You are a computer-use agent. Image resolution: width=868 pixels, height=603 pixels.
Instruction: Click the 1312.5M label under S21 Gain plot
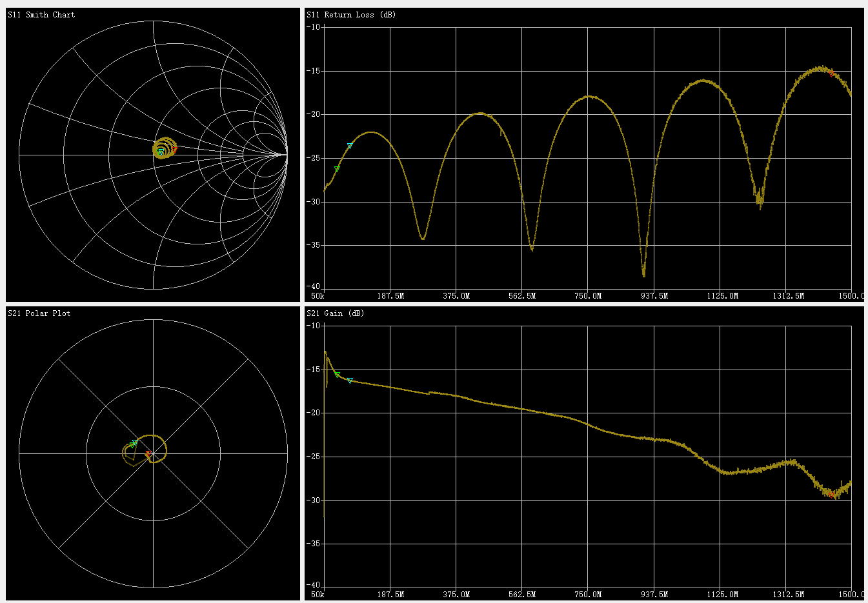pyautogui.click(x=788, y=595)
